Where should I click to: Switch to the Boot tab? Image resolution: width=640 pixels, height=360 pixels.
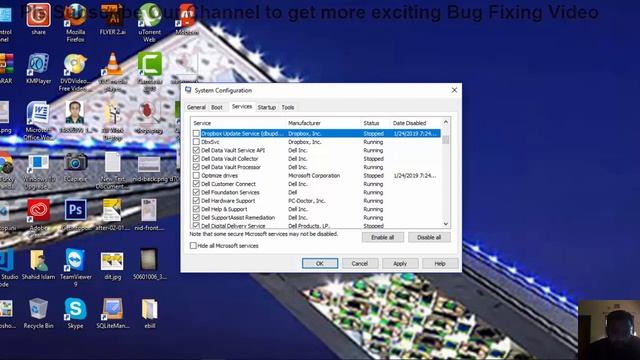pyautogui.click(x=217, y=107)
